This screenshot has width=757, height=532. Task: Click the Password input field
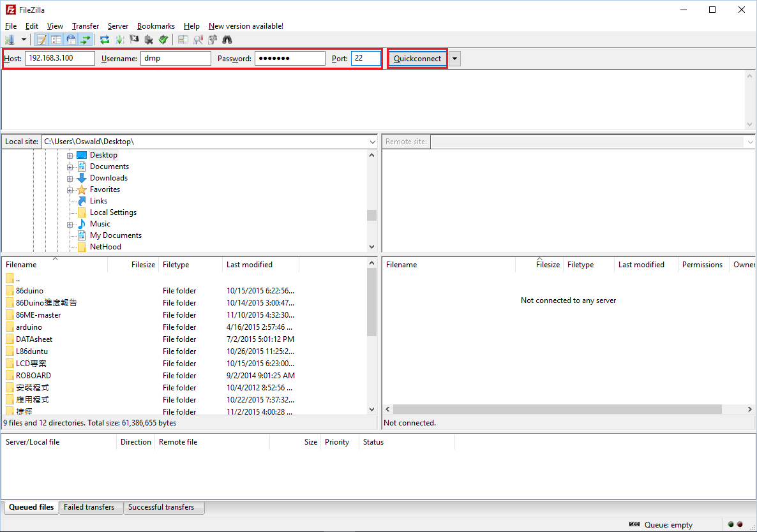[x=290, y=58]
